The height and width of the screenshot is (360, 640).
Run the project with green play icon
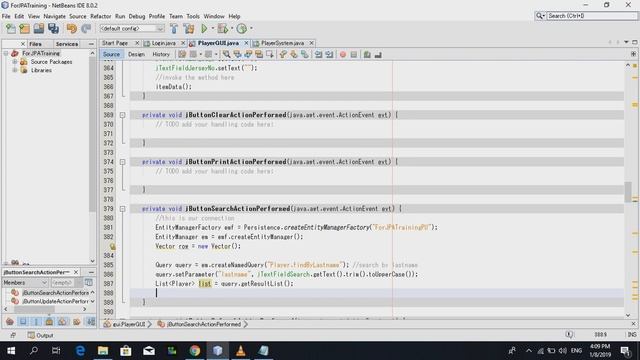(x=204, y=29)
